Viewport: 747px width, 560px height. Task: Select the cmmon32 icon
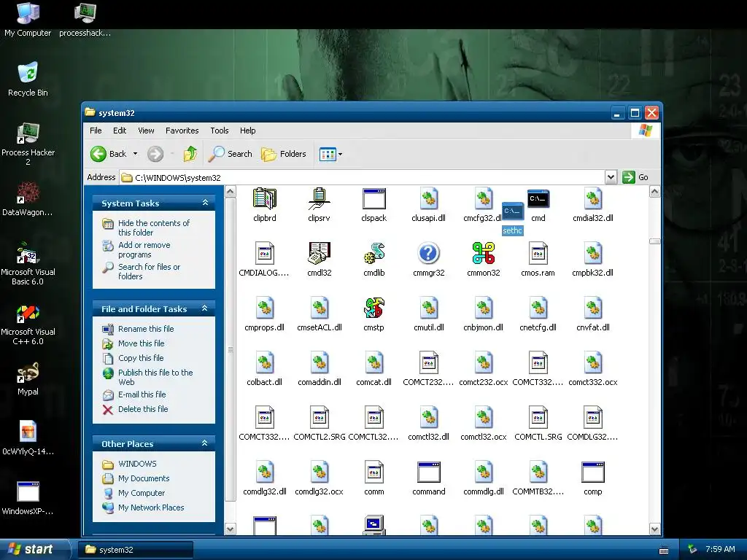[484, 253]
